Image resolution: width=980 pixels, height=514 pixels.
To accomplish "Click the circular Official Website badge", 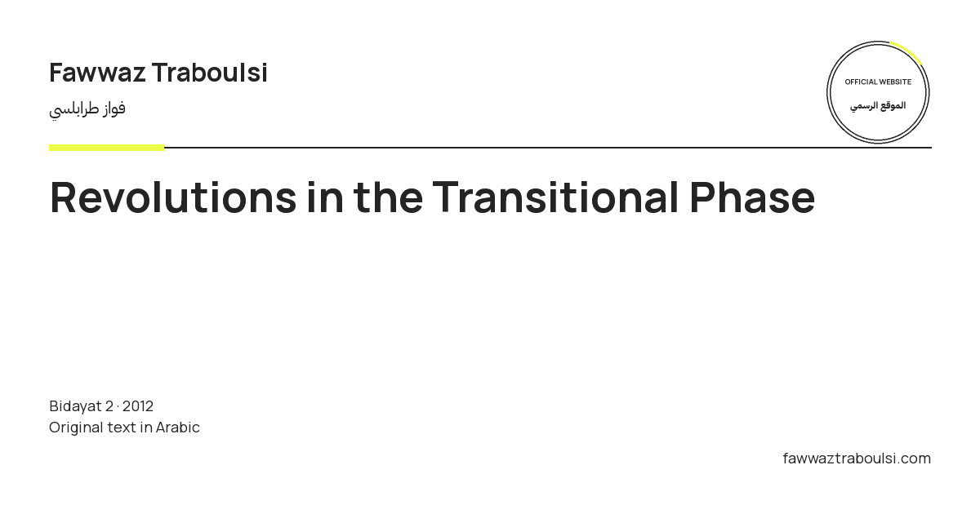I will tap(878, 92).
